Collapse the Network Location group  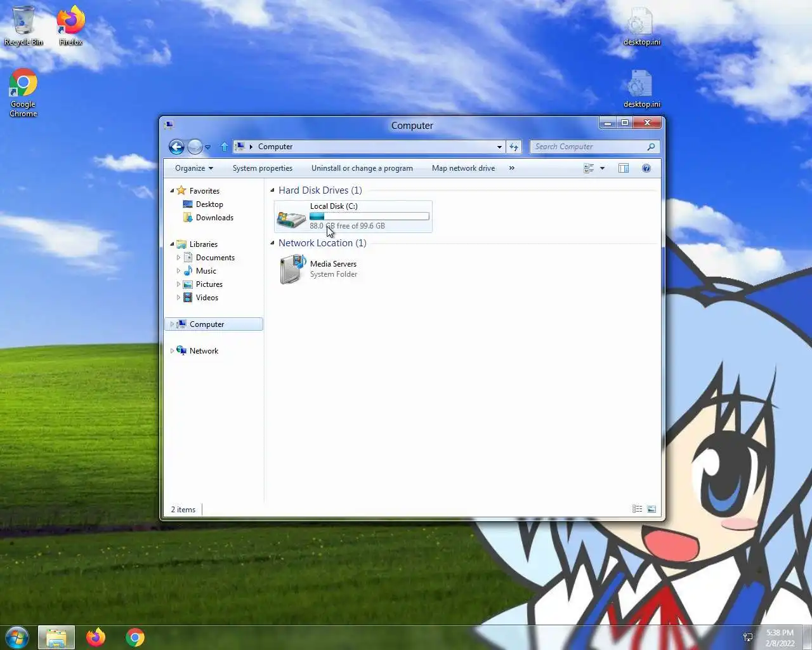(272, 243)
